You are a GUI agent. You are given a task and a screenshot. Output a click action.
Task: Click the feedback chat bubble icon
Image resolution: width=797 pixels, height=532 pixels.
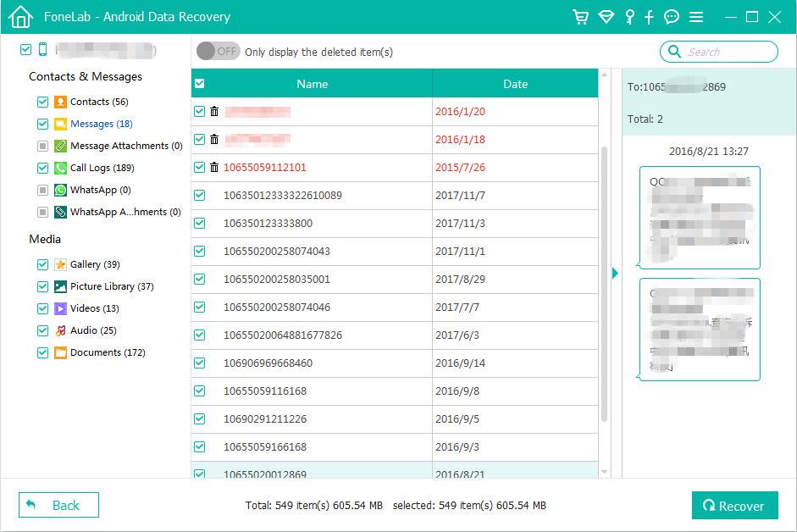[672, 17]
